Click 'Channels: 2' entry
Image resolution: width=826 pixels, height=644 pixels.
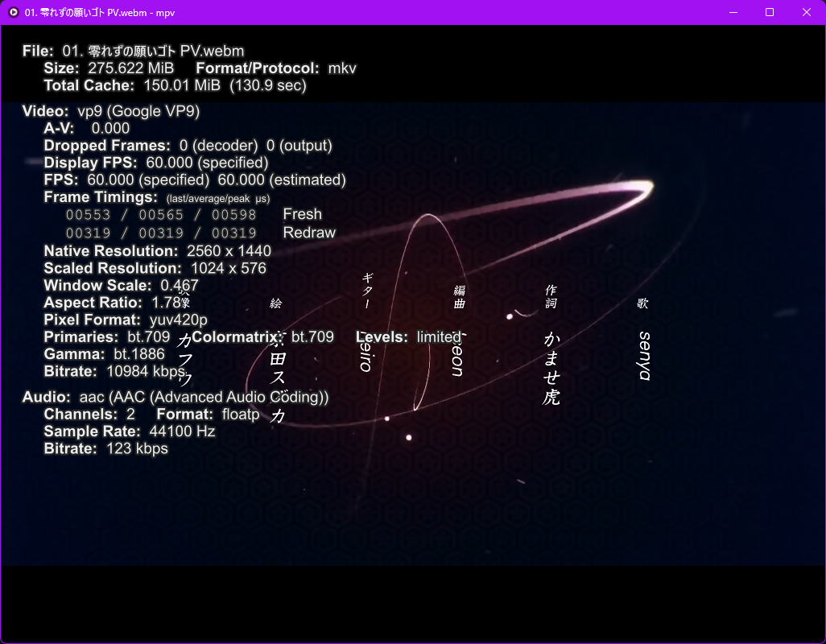click(89, 415)
